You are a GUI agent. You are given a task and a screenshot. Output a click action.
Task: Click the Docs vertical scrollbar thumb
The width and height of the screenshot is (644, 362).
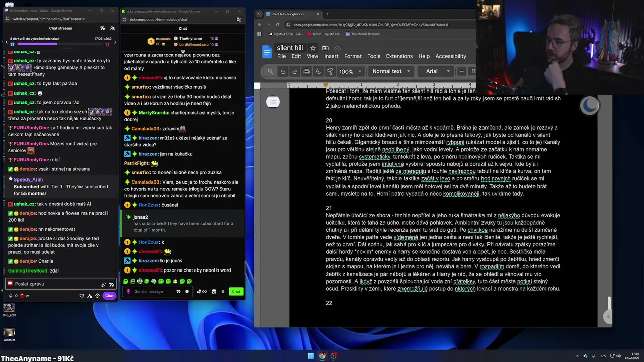click(x=609, y=304)
